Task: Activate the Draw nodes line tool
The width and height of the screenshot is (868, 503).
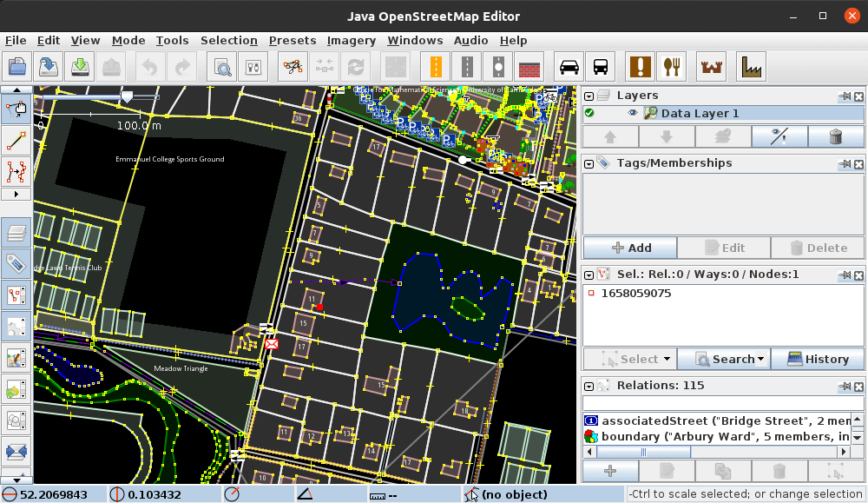Action: 16,141
